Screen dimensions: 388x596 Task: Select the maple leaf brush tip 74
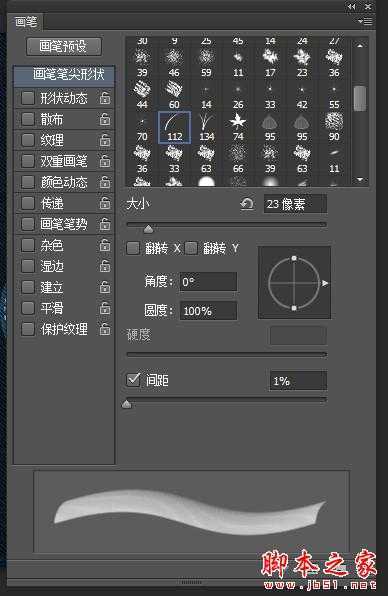[238, 127]
